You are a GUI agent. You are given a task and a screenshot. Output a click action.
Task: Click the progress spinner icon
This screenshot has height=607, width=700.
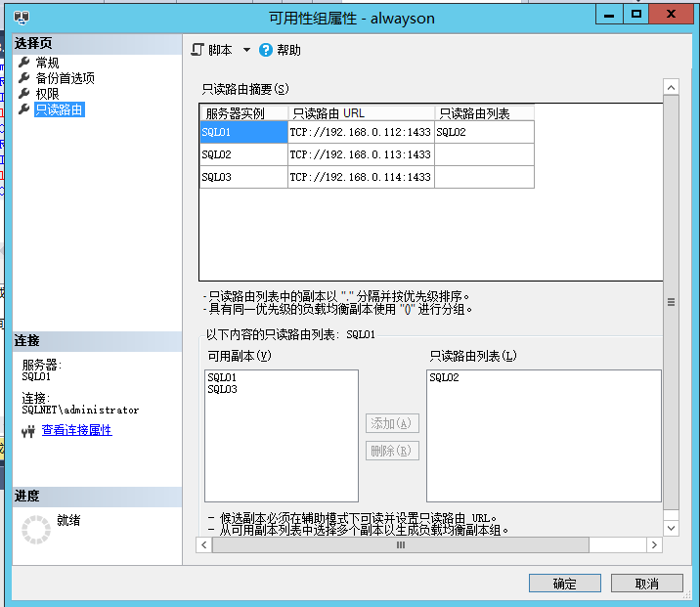(36, 530)
